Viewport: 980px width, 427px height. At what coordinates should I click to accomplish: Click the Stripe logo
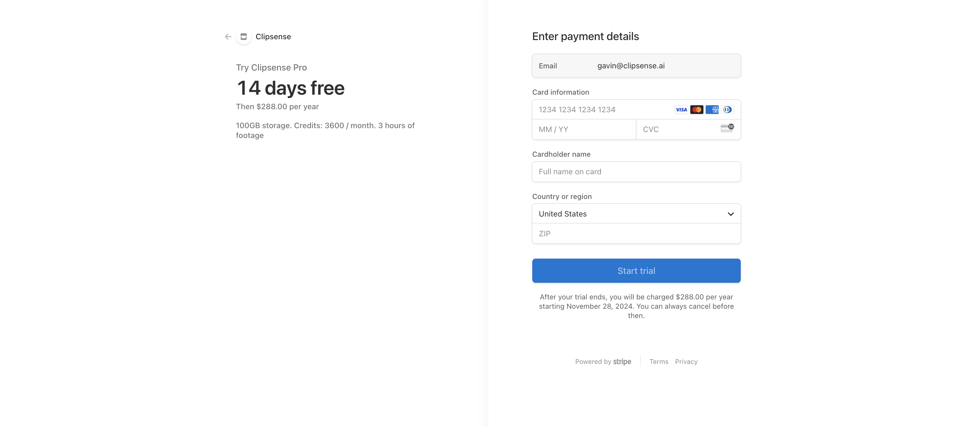click(622, 362)
